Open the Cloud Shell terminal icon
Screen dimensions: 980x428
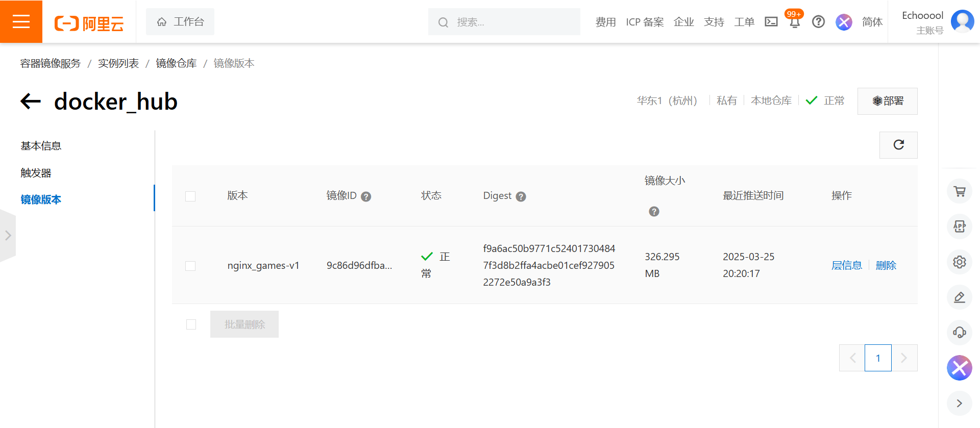tap(771, 21)
